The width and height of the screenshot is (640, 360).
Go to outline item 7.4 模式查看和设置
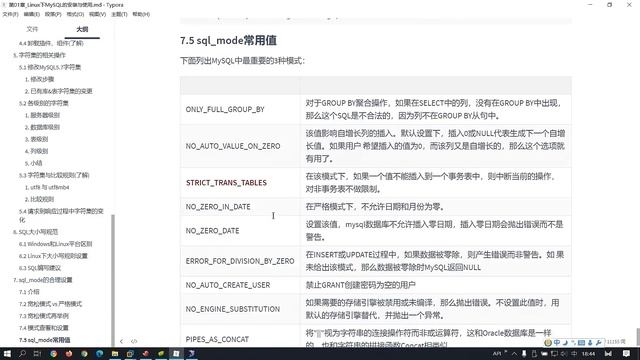44,328
